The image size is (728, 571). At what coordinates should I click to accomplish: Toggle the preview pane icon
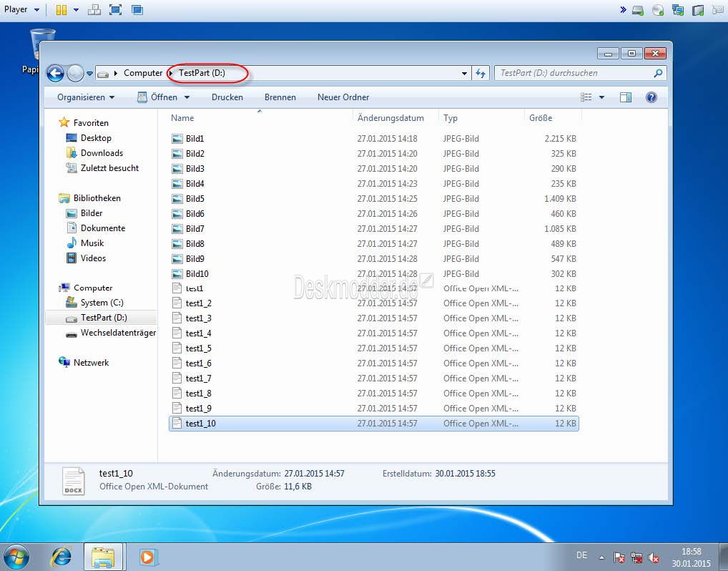point(626,97)
